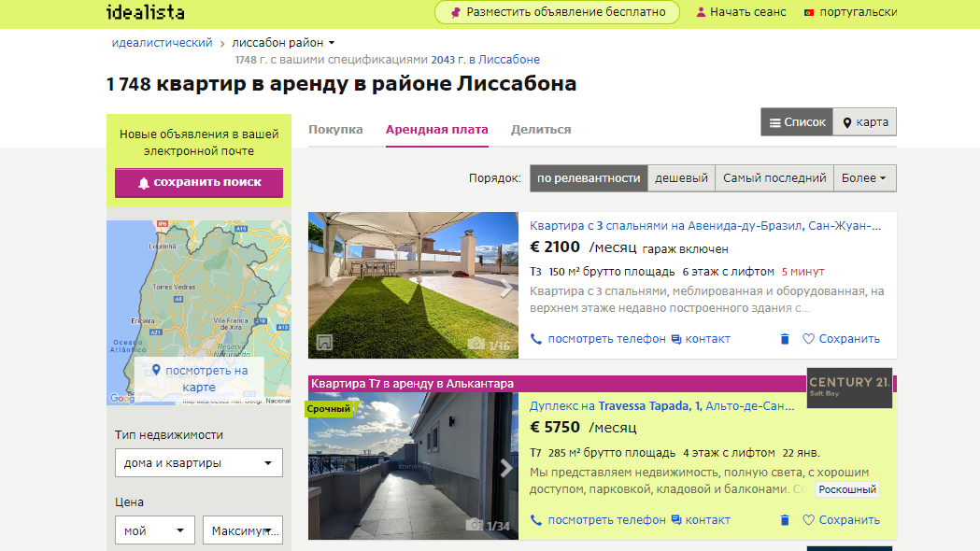
Task: Delete the €2100 listing with trash icon
Action: coord(785,339)
